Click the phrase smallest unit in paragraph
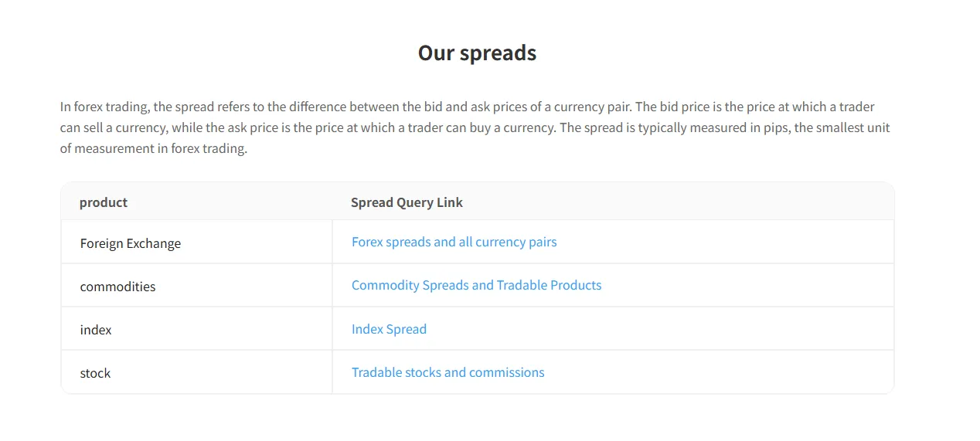This screenshot has height=441, width=980. (854, 127)
